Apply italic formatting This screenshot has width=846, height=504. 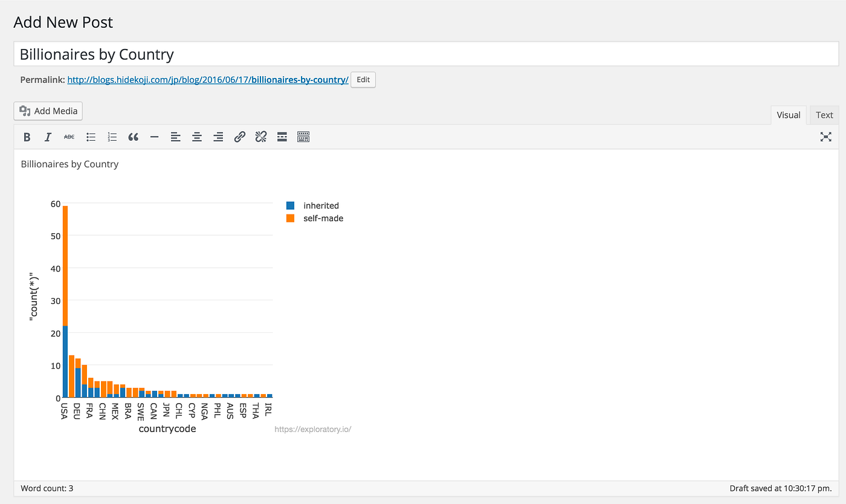pyautogui.click(x=48, y=137)
